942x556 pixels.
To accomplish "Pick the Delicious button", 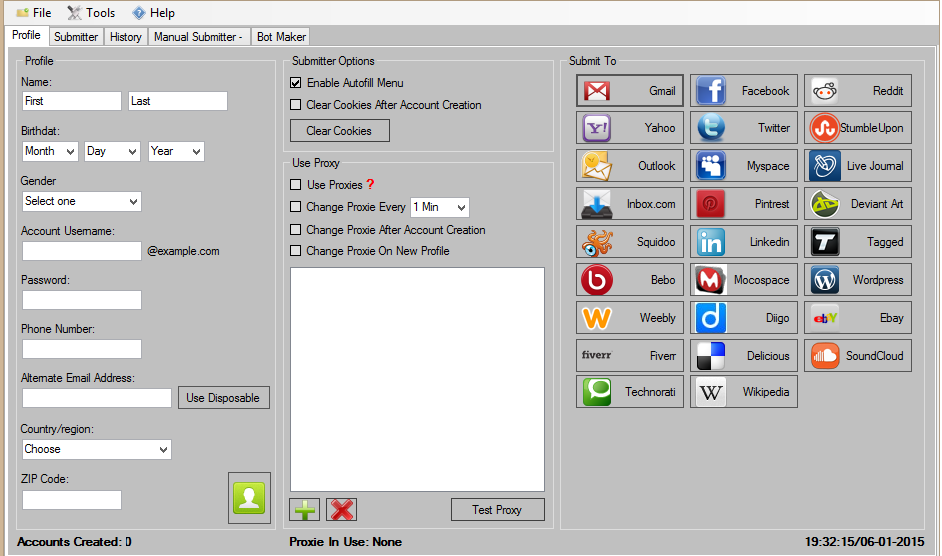I will (x=744, y=356).
